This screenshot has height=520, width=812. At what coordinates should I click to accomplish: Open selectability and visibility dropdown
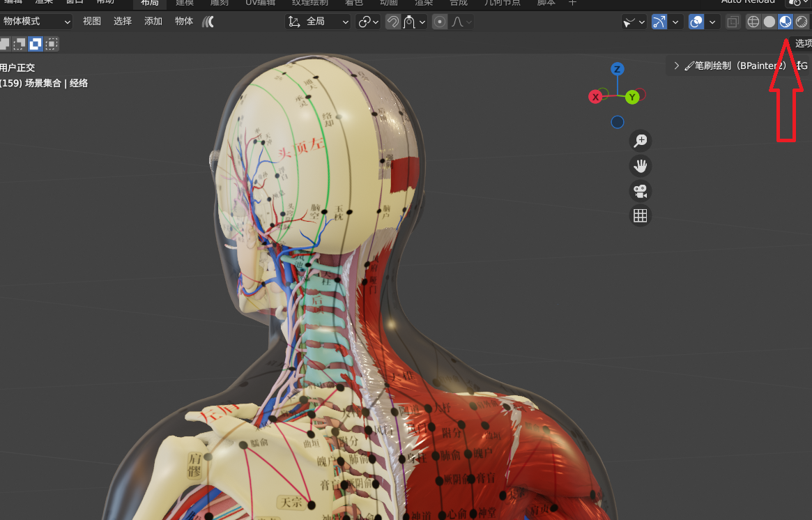[x=634, y=22]
